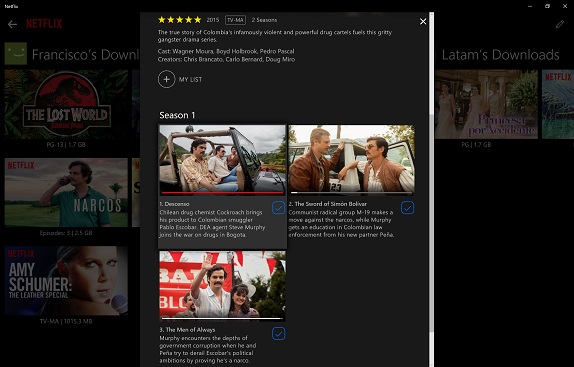Play episode 3 The Men of Always thumbnail

(x=223, y=285)
